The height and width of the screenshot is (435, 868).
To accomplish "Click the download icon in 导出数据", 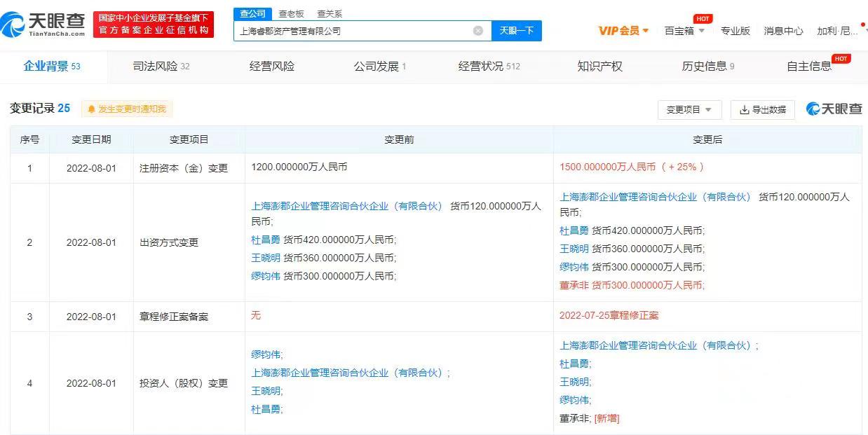I will point(744,110).
